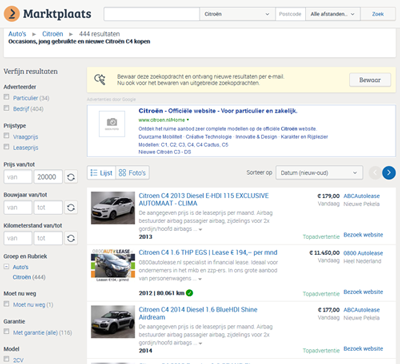Click the Marktplaats logo icon
Viewport: 400px width, 364px height.
(x=12, y=14)
